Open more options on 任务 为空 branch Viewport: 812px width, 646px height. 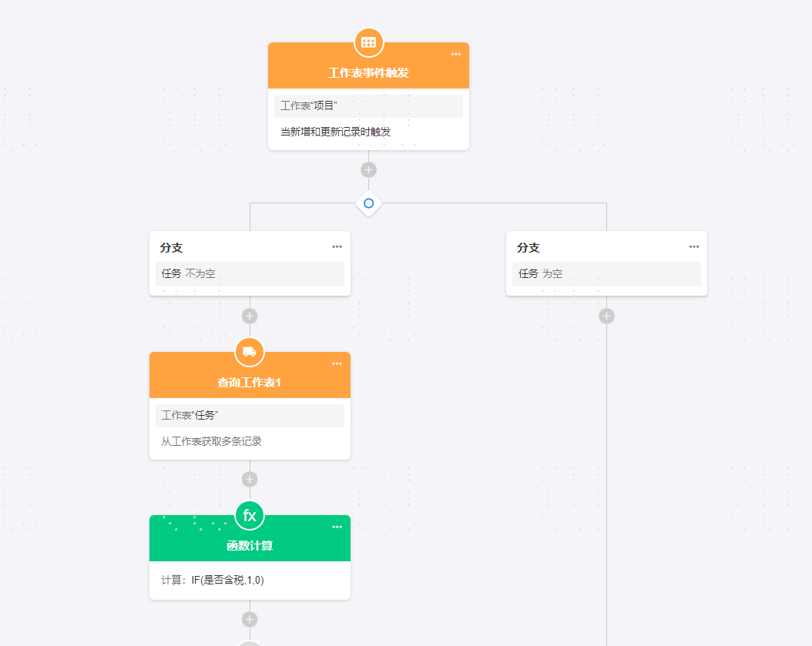pyautogui.click(x=694, y=246)
